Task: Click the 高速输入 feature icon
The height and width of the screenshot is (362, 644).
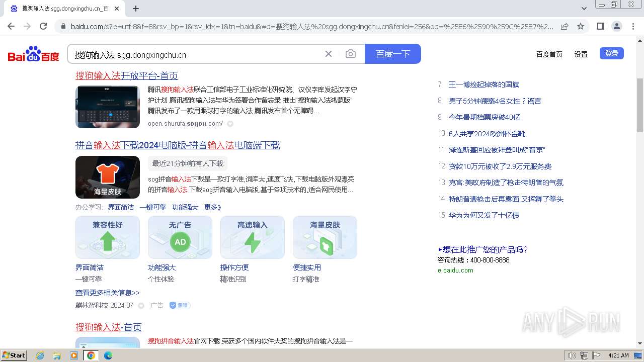Action: (253, 237)
